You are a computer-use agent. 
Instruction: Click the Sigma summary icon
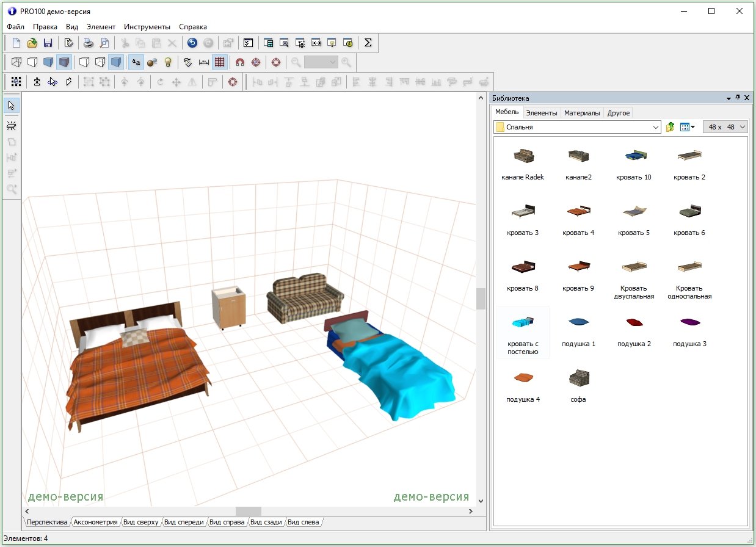point(368,43)
